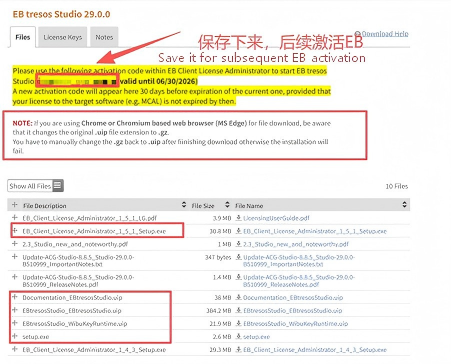Click download icon beside ImportantNotes.txt link
The height and width of the screenshot is (364, 451).
238,257
